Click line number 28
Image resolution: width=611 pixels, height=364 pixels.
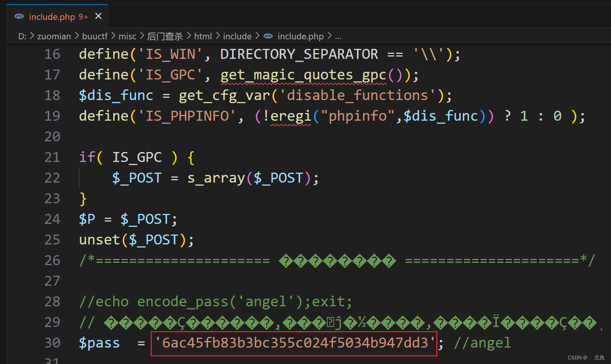pyautogui.click(x=52, y=302)
